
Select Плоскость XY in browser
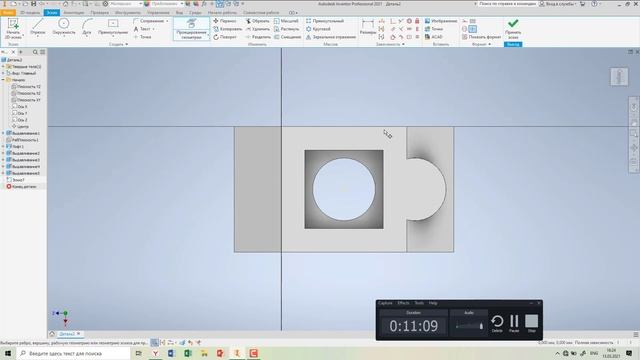(x=26, y=100)
